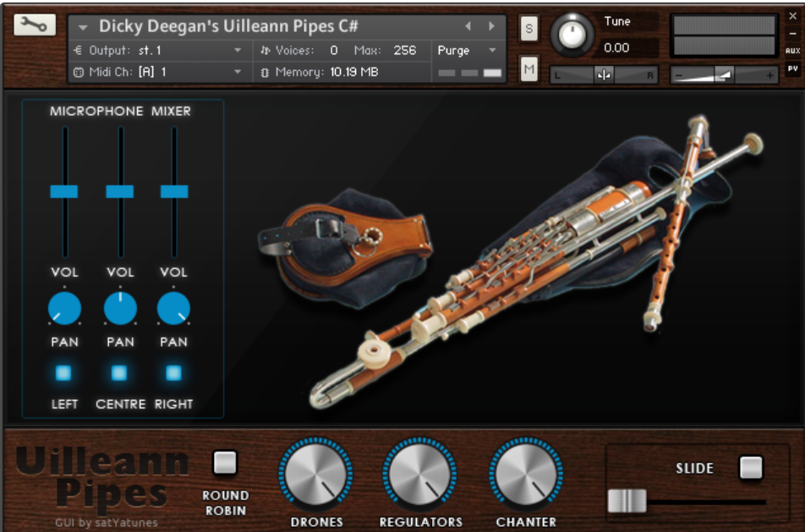Click the DRONES volume knob
Viewport: 805px width, 532px height.
[315, 474]
